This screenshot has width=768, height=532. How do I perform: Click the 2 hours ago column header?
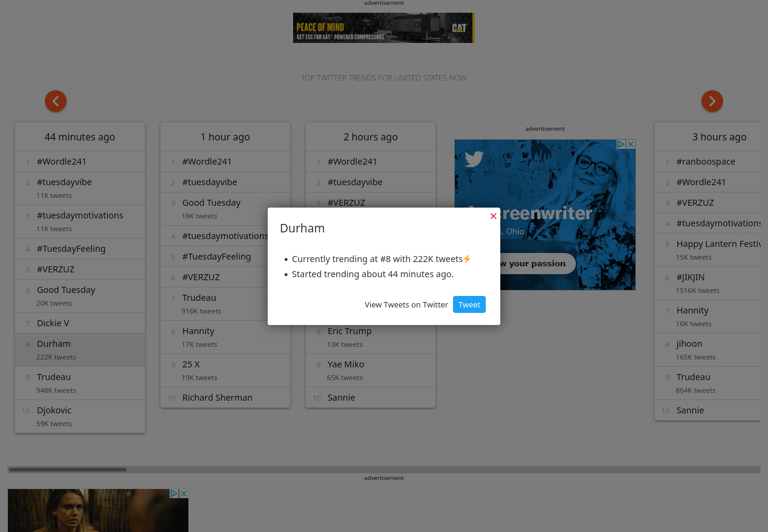371,137
